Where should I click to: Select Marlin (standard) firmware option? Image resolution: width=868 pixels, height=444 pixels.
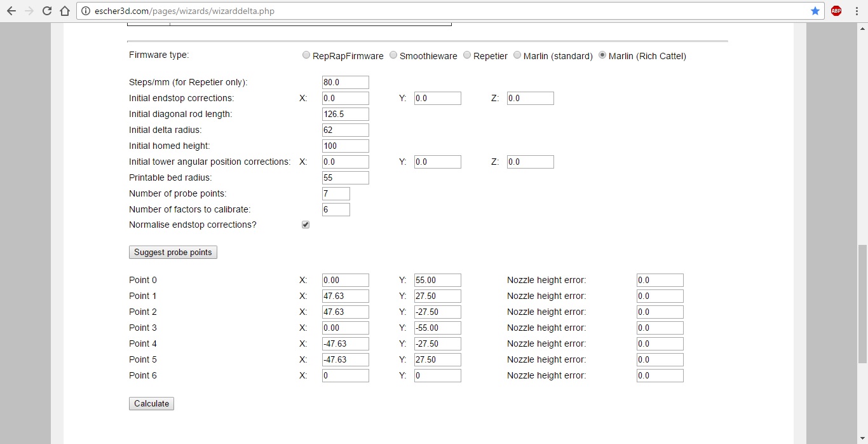517,55
